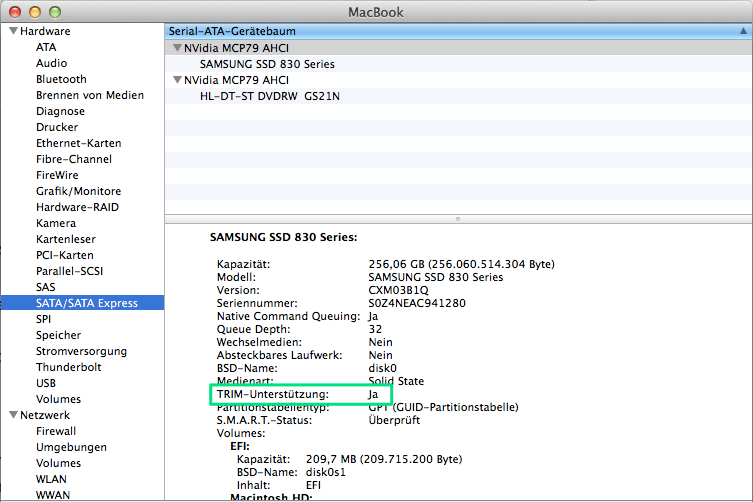The height and width of the screenshot is (502, 753).
Task: Select FireWire in the sidebar
Action: point(57,175)
